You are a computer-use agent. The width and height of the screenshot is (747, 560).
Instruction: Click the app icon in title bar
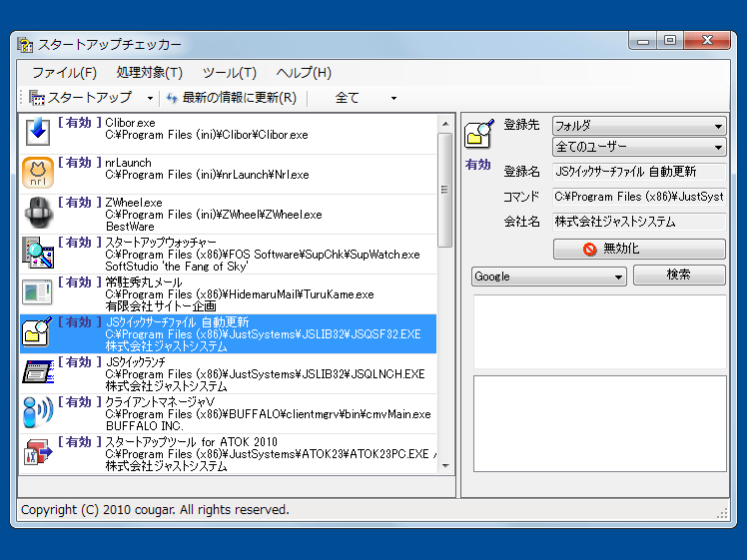25,45
